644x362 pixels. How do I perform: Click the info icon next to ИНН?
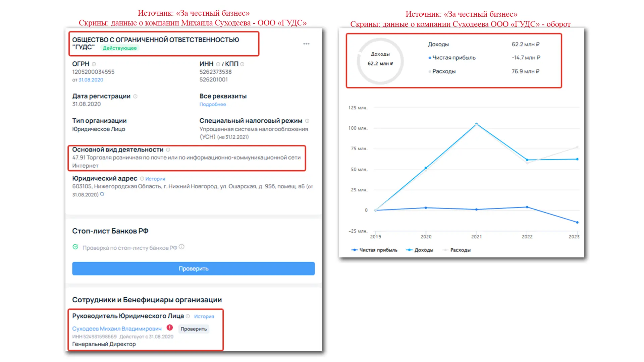[218, 64]
